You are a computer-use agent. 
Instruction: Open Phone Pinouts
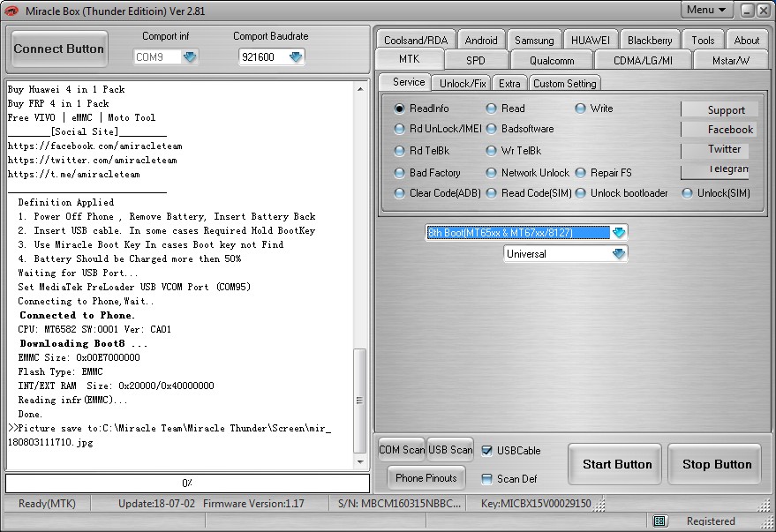[x=426, y=477]
